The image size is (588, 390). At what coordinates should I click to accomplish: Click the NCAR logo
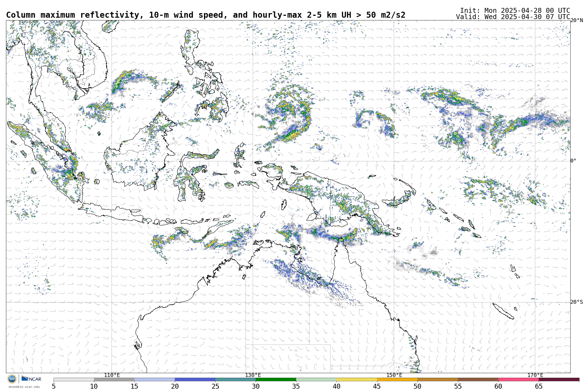pos(32,379)
